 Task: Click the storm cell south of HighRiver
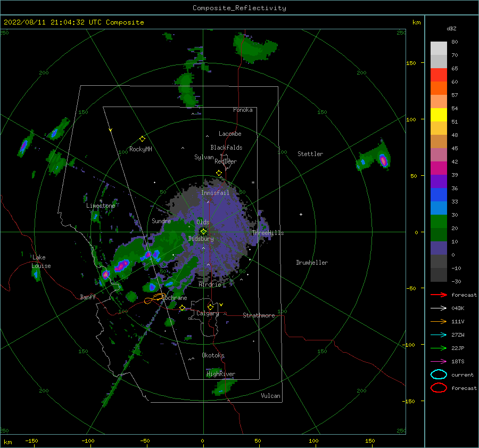point(225,387)
